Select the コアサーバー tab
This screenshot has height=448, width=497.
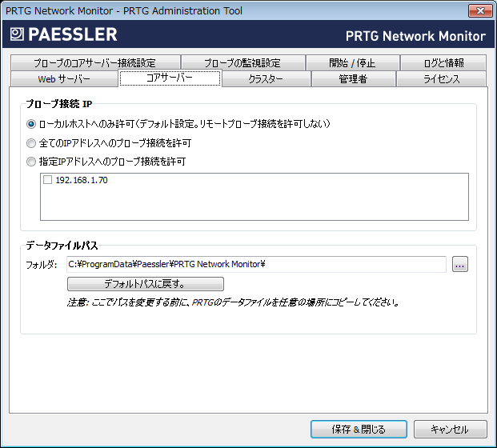pos(170,78)
